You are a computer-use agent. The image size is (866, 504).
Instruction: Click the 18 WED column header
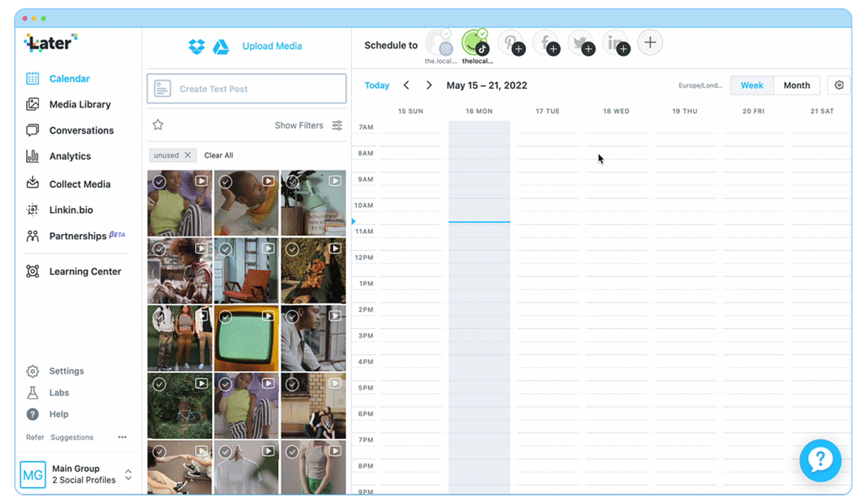pos(616,112)
